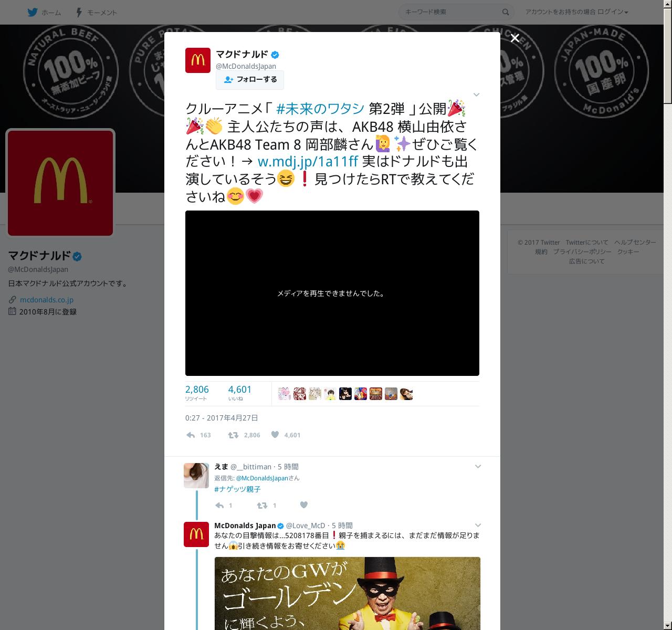Viewport: 672px width, 630px height.
Task: Click the search magnifier icon
Action: click(506, 12)
